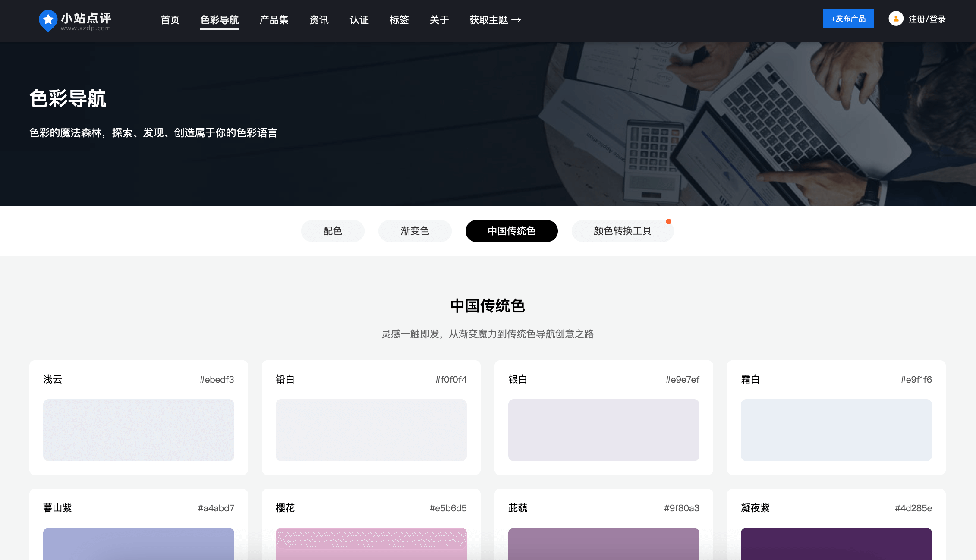Click the 银白 color name
The image size is (976, 560).
(x=518, y=379)
